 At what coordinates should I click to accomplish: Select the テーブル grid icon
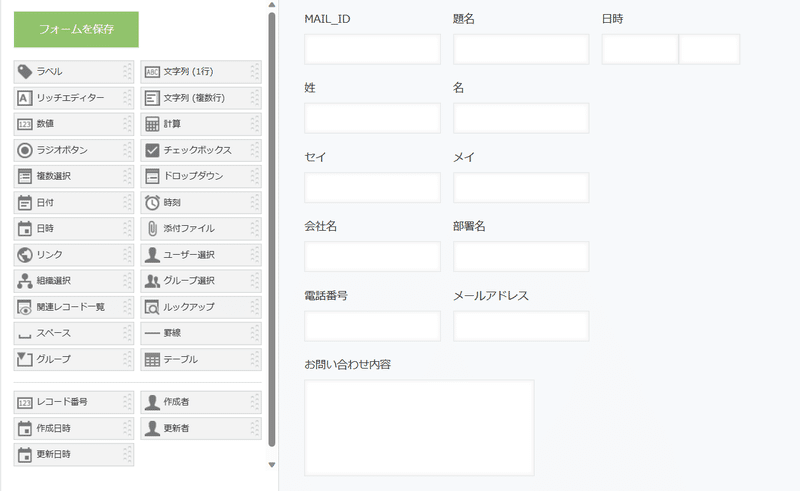pyautogui.click(x=152, y=359)
